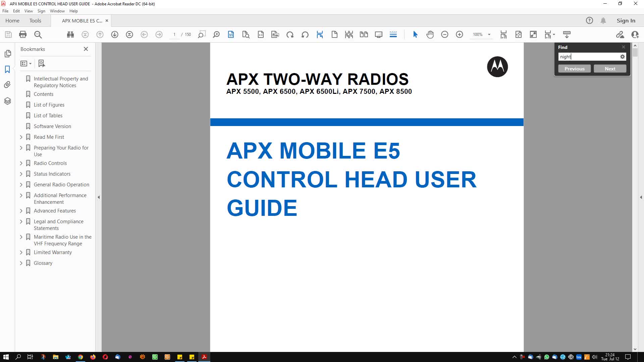Activate the text Selection tool arrow
The height and width of the screenshot is (362, 644).
415,35
